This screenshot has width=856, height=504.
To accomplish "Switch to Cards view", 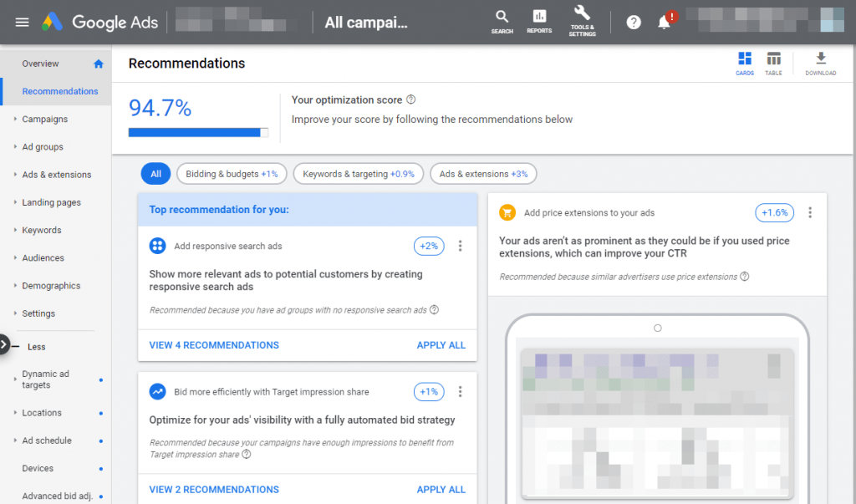I will point(745,64).
